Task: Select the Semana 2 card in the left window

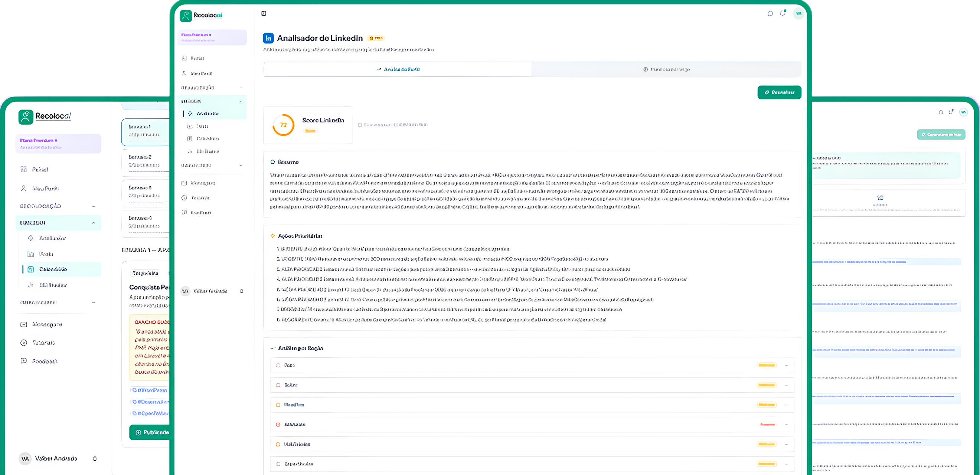Action: [146, 163]
